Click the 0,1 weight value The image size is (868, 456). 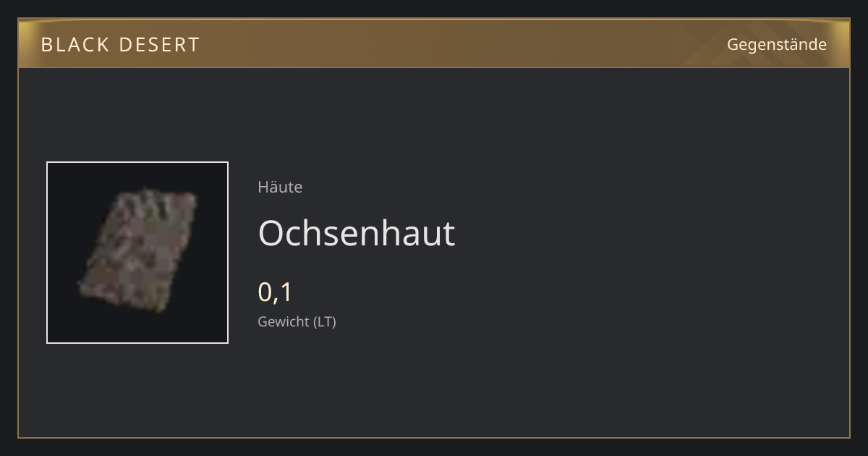tap(275, 292)
